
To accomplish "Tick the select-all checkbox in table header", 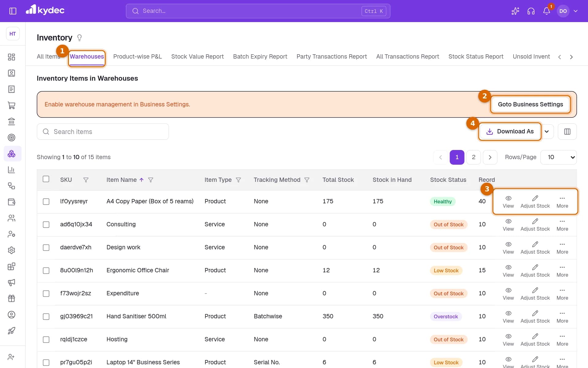I will coord(46,179).
